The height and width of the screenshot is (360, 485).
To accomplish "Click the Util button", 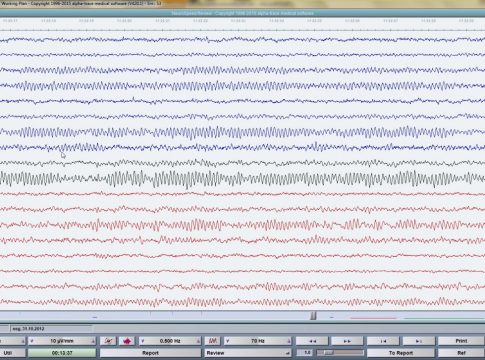I will click(x=12, y=353).
